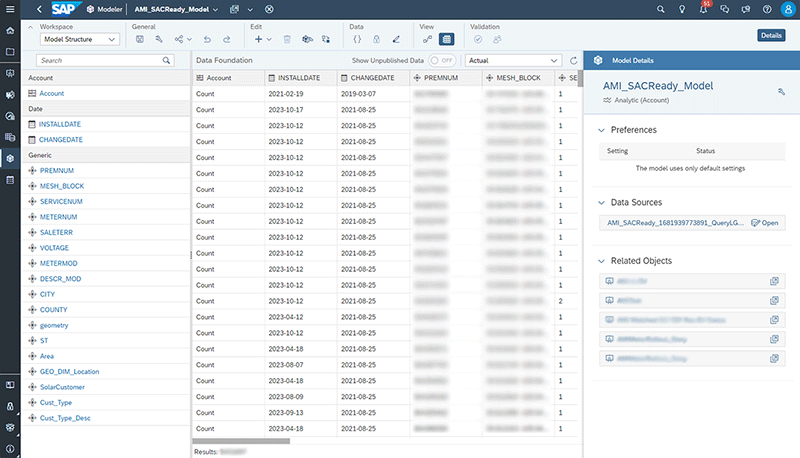
Task: Click the Delete trash icon in Edit
Action: pyautogui.click(x=287, y=39)
